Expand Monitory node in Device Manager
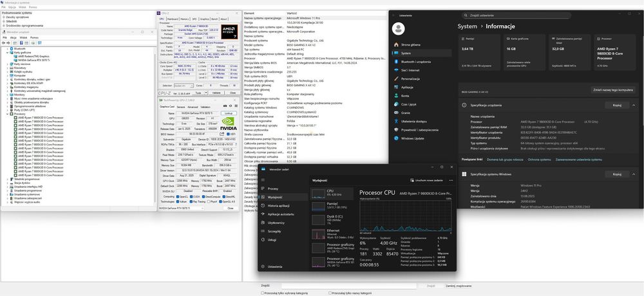 [x=7, y=95]
